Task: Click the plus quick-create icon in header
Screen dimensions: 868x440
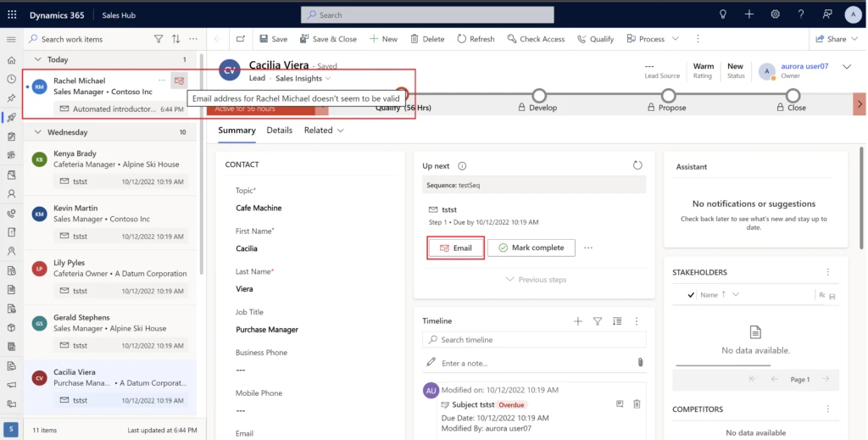Action: 749,15
